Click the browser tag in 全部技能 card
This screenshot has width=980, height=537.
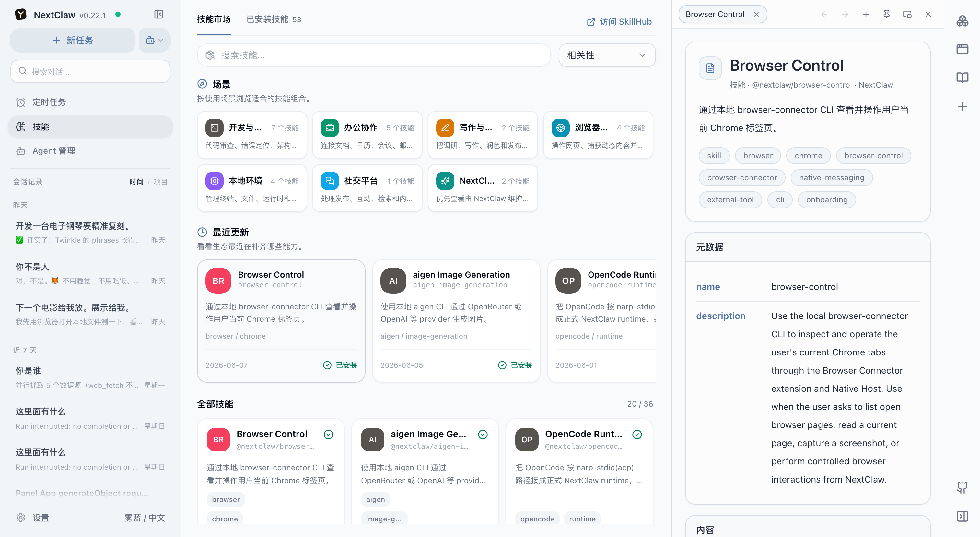pos(226,499)
